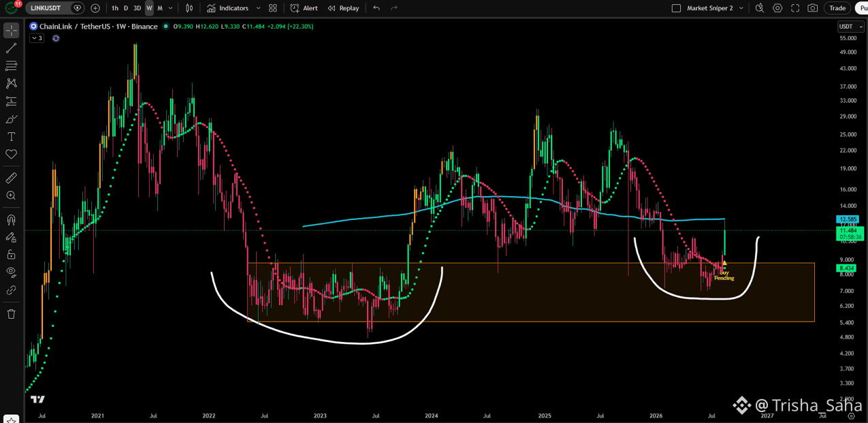Select the W weekly timeframe
This screenshot has height=423, width=868.
coord(149,8)
